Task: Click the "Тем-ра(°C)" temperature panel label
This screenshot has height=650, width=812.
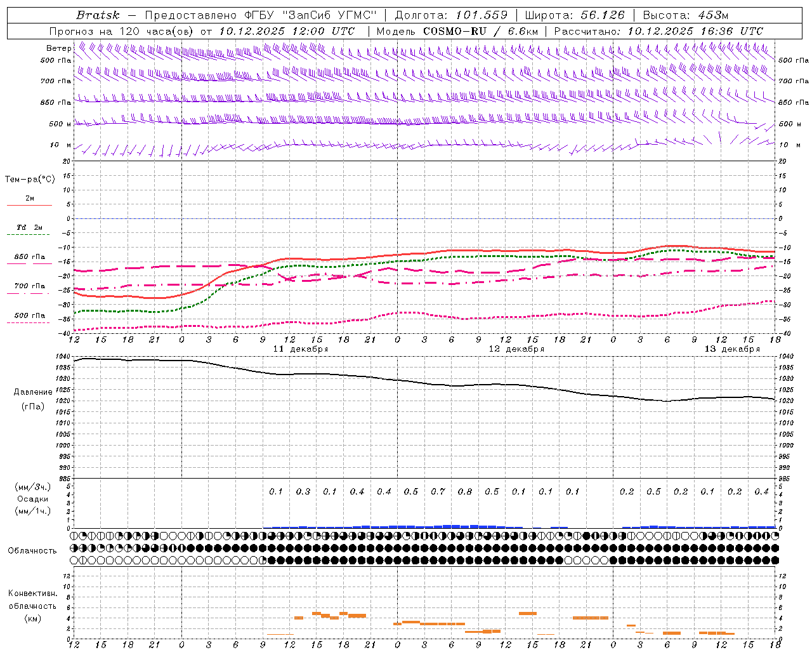Action: 30,180
